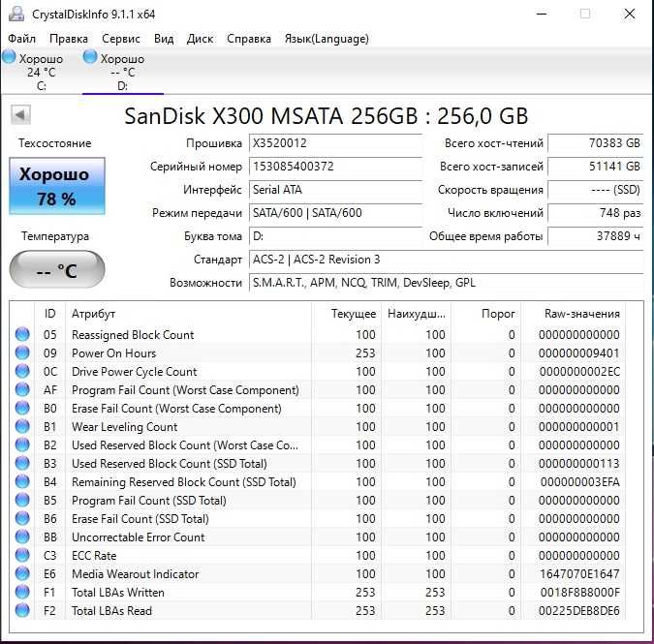Click the CrystalDiskInfo app icon in title bar

click(x=16, y=14)
